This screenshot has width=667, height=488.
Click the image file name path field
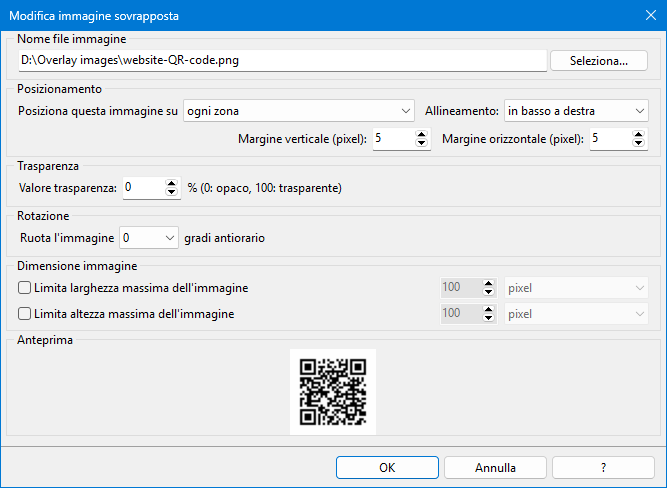click(282, 60)
